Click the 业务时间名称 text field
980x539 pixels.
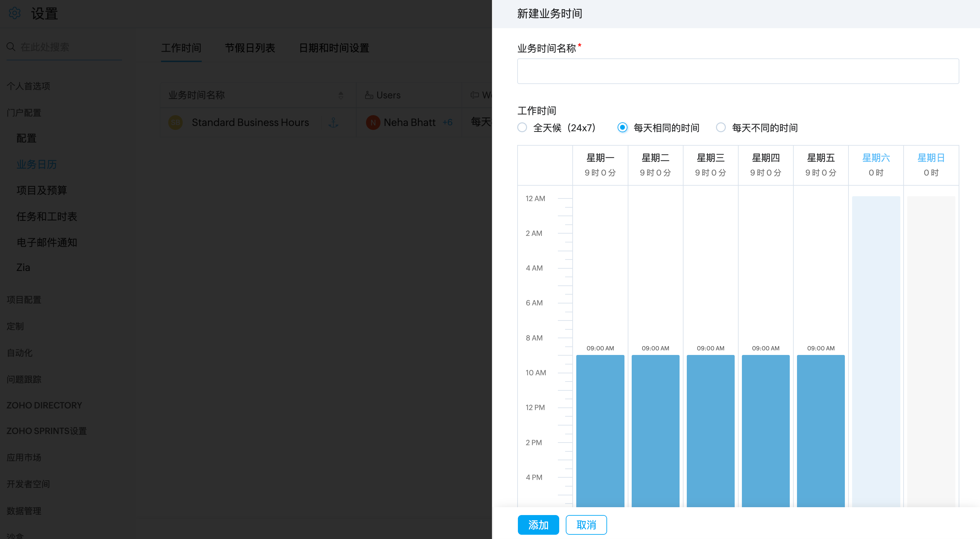[738, 71]
